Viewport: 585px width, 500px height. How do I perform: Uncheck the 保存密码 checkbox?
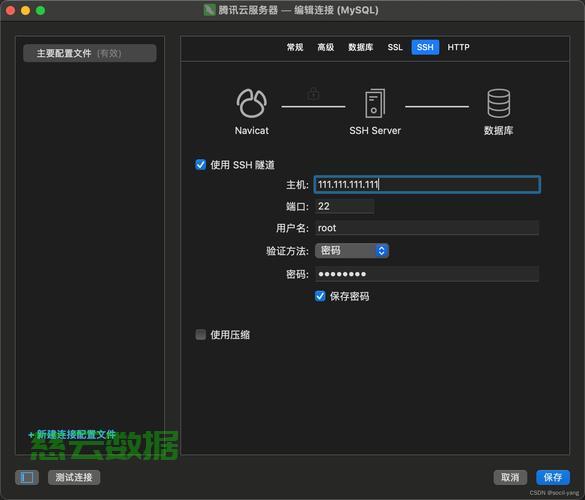pos(320,296)
